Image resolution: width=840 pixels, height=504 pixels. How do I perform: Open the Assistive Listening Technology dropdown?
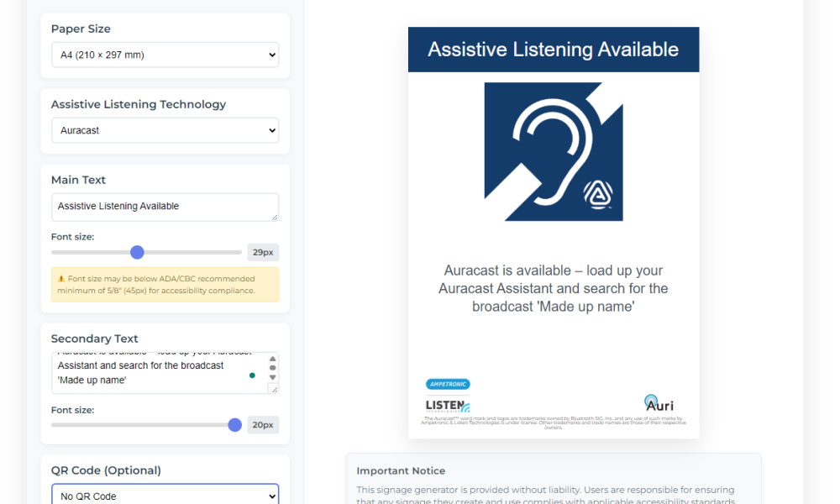tap(165, 130)
